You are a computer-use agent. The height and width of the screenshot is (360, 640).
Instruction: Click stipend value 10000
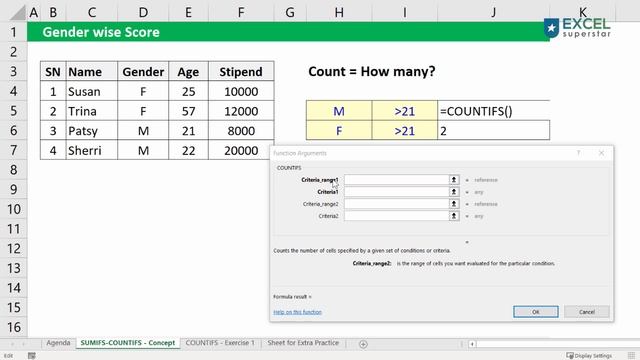[241, 91]
